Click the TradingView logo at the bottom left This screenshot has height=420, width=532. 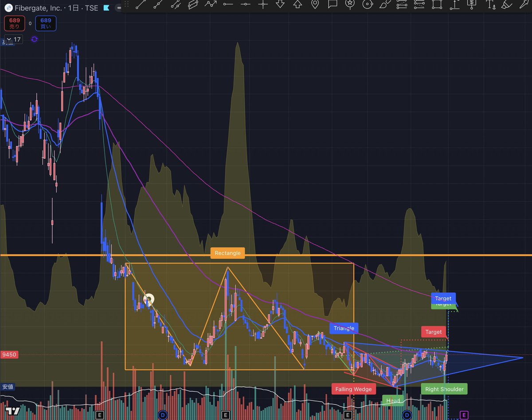pyautogui.click(x=12, y=411)
